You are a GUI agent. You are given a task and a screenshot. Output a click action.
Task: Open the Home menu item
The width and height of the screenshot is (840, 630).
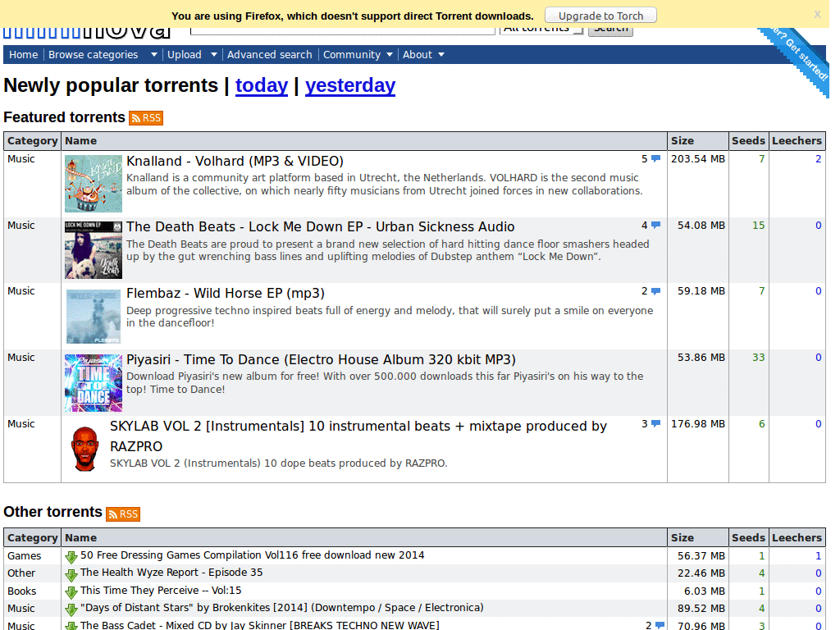(23, 55)
